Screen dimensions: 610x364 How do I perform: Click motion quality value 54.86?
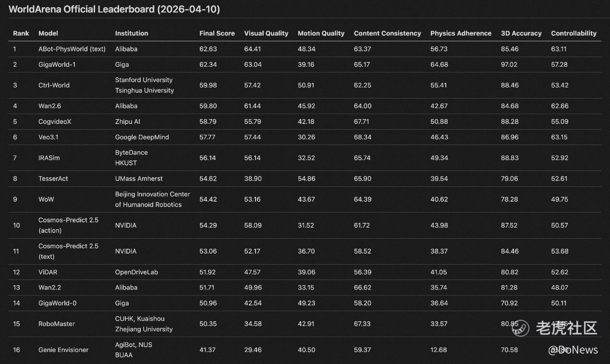pyautogui.click(x=306, y=178)
